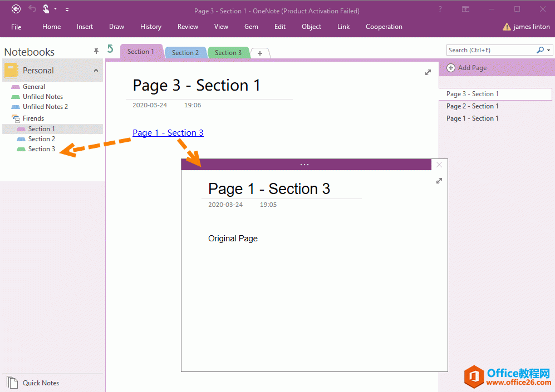Close the Page 1 - Section 3 preview window
555x392 pixels.
point(439,165)
